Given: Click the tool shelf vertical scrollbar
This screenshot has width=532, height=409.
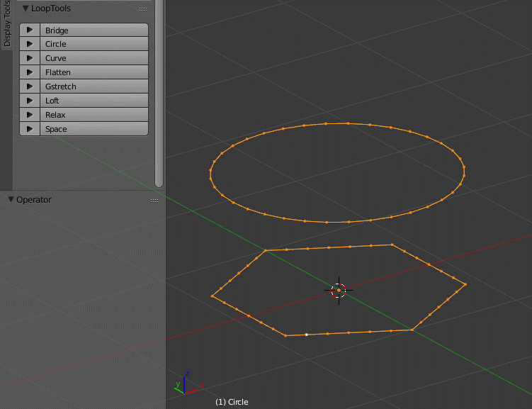Looking at the screenshot, I should pos(159,94).
